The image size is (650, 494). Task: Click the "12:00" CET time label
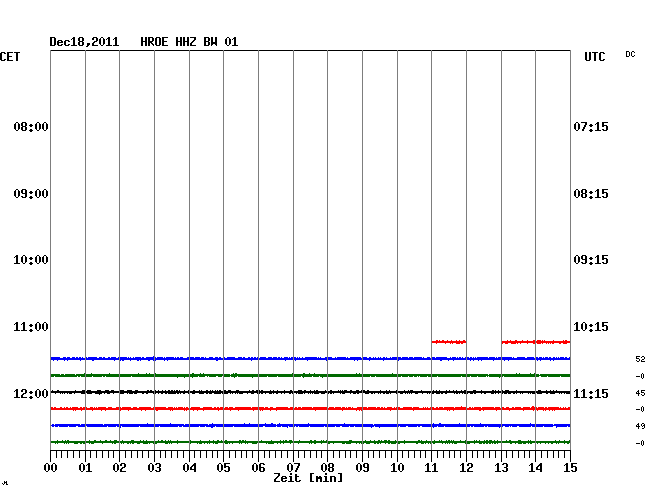[31, 393]
